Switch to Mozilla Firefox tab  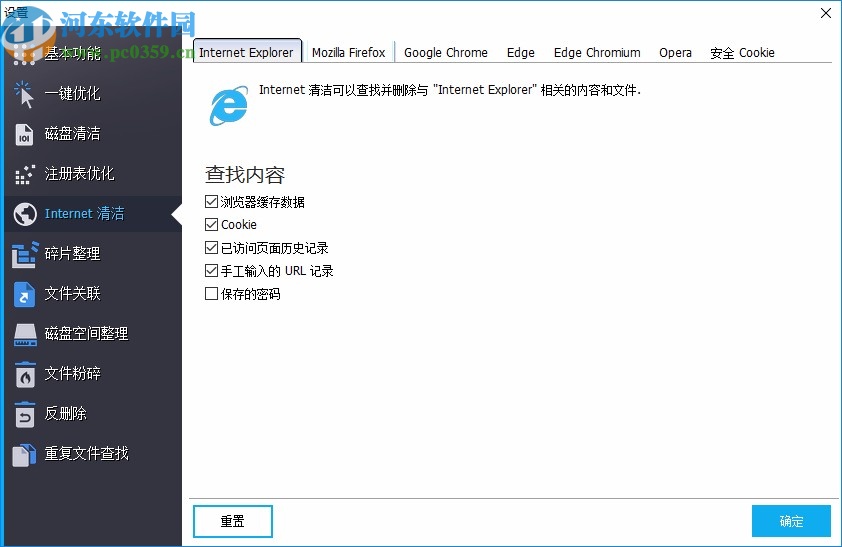click(x=349, y=53)
